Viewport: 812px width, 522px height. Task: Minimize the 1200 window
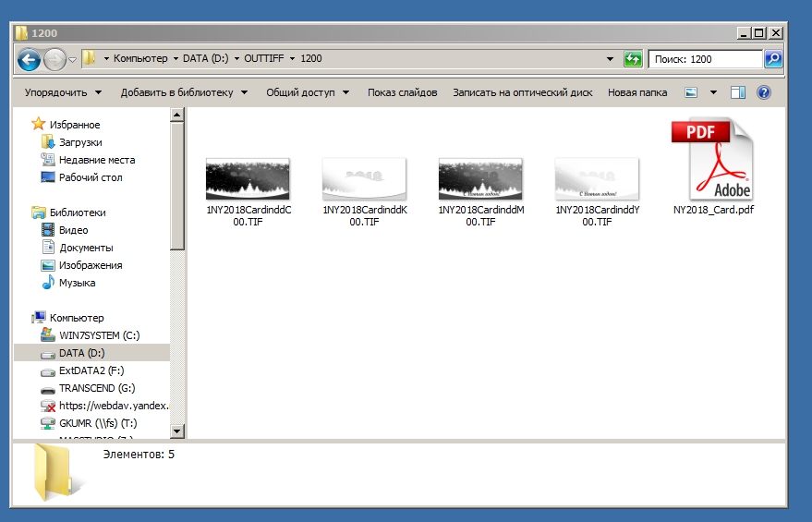[745, 33]
